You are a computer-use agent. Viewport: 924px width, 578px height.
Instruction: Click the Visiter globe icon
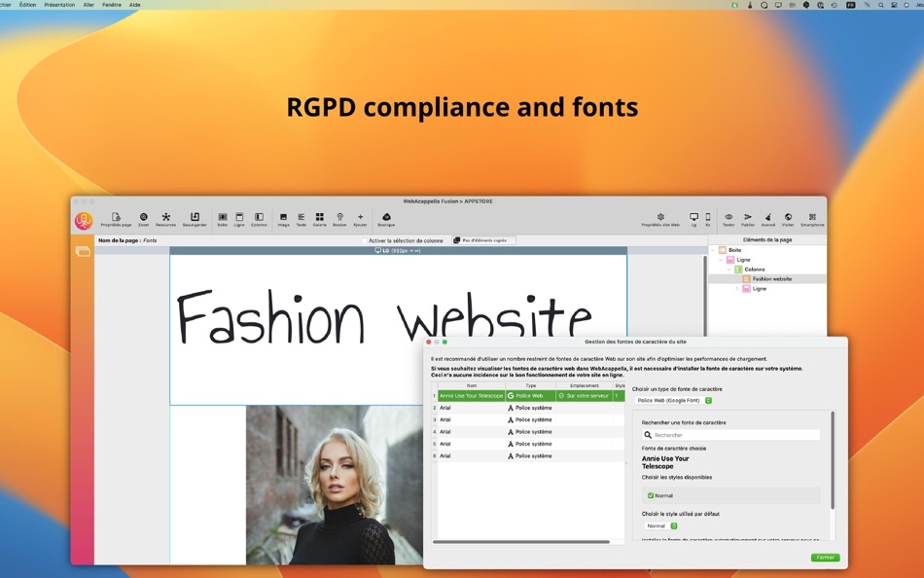click(788, 219)
